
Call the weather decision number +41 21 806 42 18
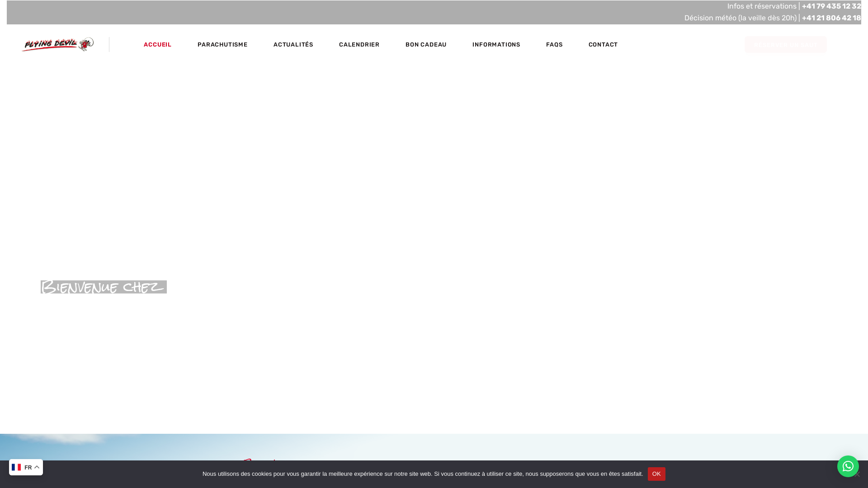tap(831, 18)
